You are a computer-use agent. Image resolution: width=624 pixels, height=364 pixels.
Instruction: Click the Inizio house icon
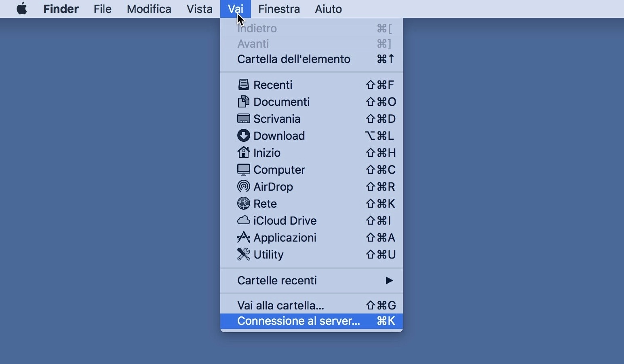(x=243, y=153)
